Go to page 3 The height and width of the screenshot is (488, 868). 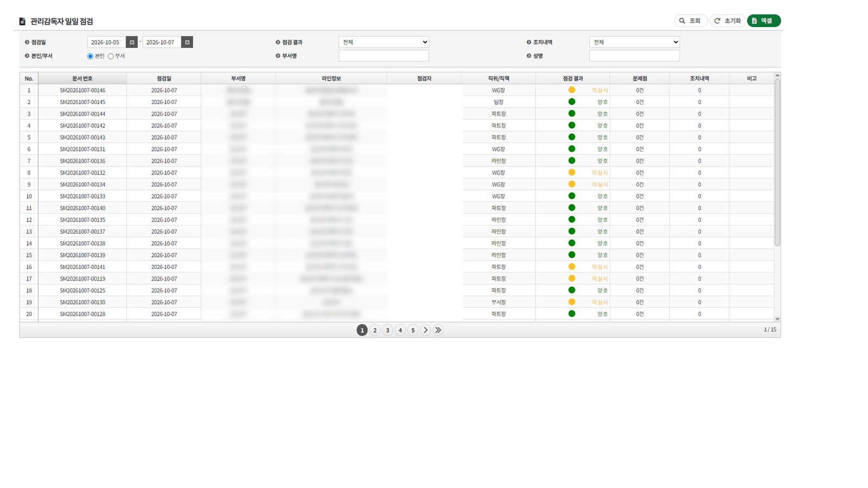pyautogui.click(x=387, y=330)
